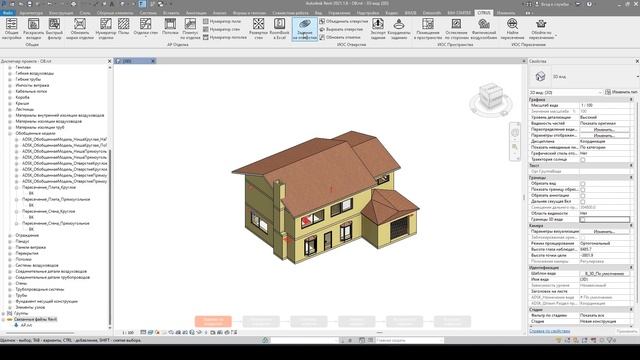Expand the Гибкие воздуховоды tree node

click(x=10, y=73)
